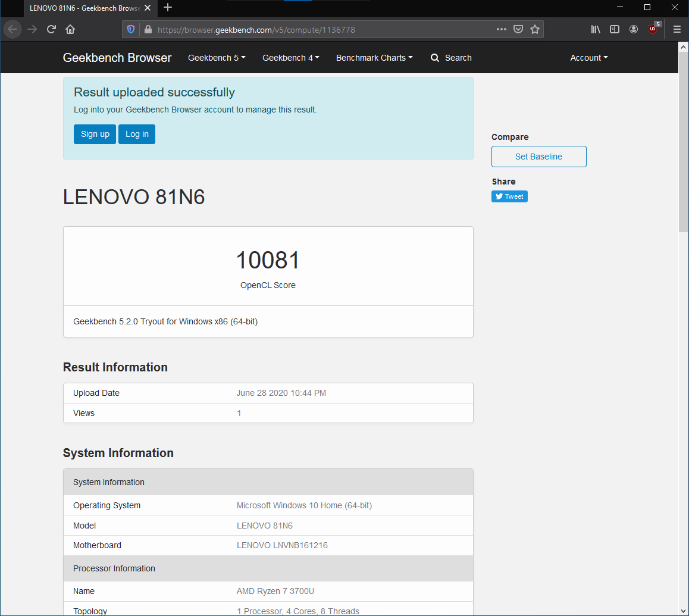
Task: Click the browser Back arrow button
Action: (13, 29)
